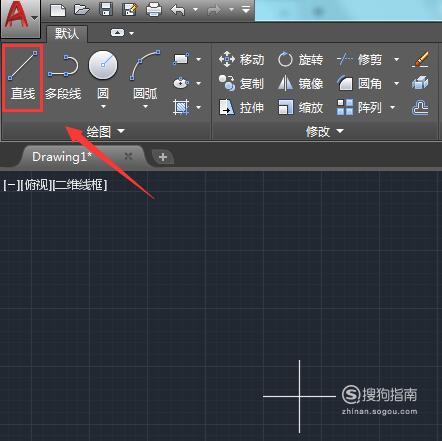
Task: Open the rectangle tool dropdown arrow
Action: [199, 59]
